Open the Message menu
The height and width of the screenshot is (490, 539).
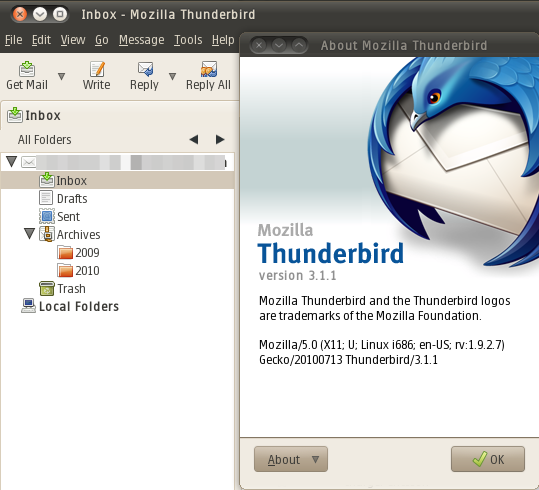[142, 40]
